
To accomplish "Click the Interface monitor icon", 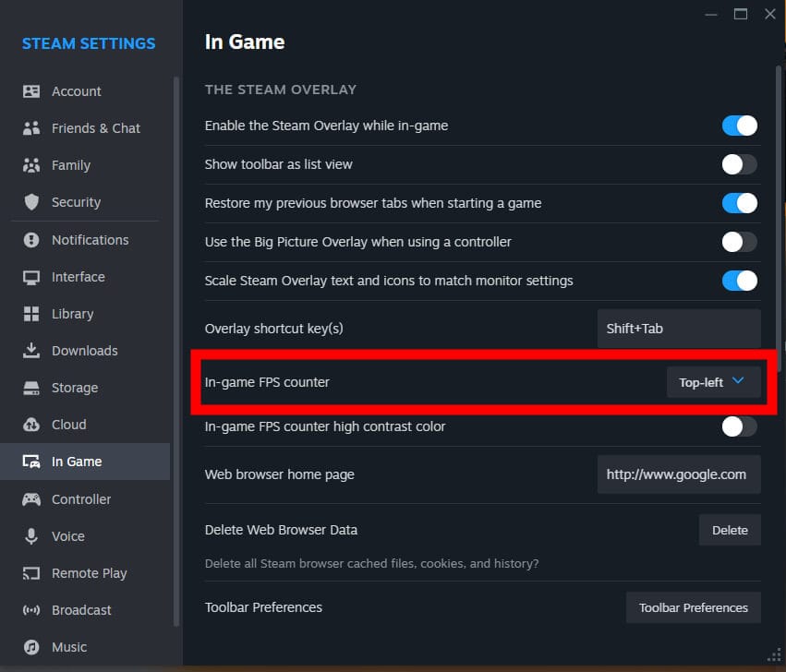I will coord(31,277).
